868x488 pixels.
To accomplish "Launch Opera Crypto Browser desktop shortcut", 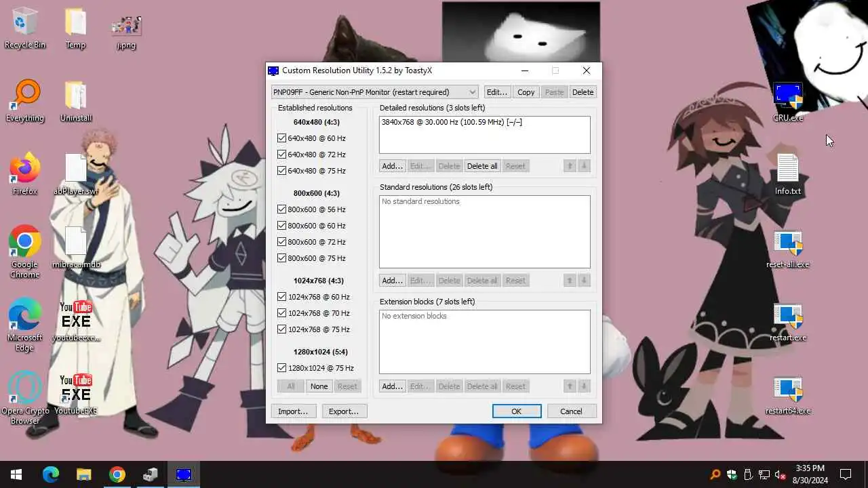I will pyautogui.click(x=25, y=398).
